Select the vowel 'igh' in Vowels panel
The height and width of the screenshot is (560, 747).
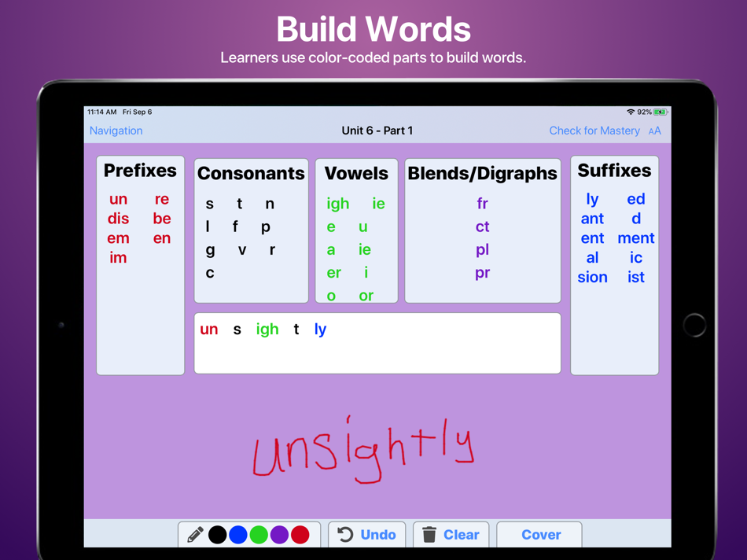(337, 203)
